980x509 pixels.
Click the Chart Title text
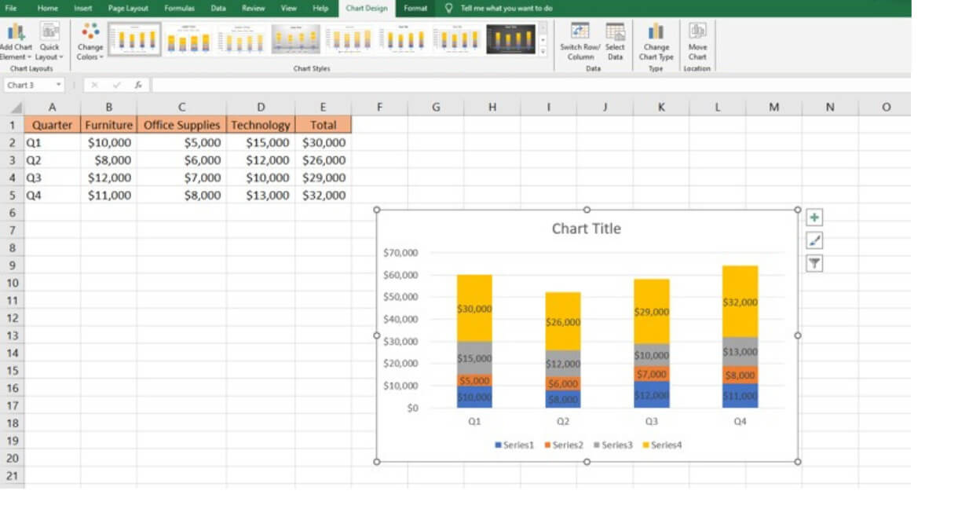click(586, 229)
